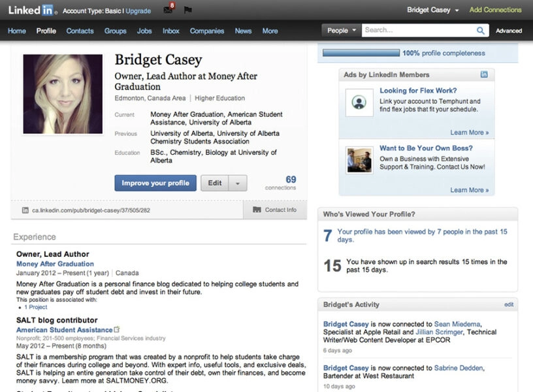Click the 15 search results count
Viewport: 533px width, 392px height.
pyautogui.click(x=332, y=265)
